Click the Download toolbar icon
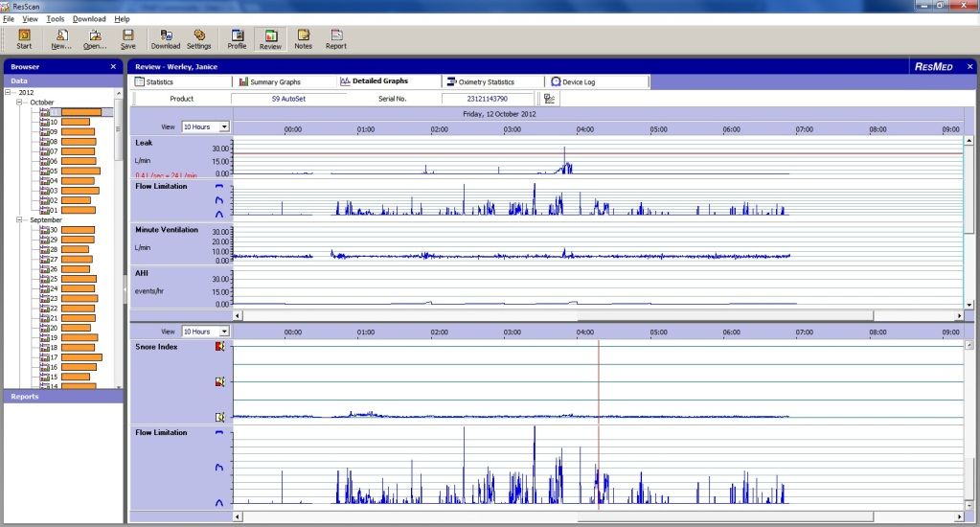 coord(165,38)
